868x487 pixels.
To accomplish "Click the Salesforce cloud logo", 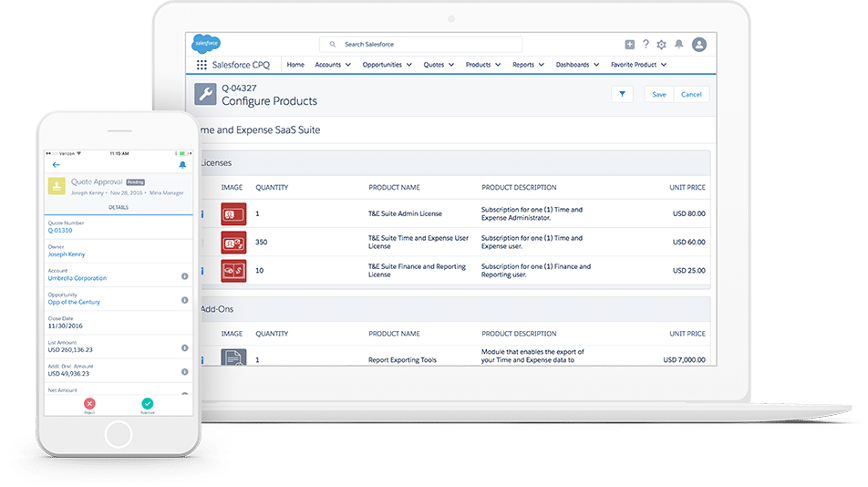I will [206, 44].
